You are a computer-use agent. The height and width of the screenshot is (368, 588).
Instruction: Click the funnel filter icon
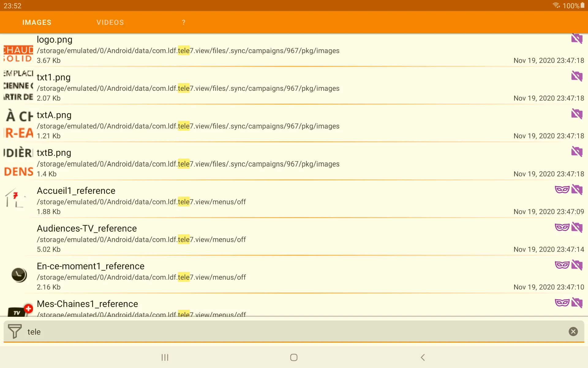pyautogui.click(x=15, y=332)
